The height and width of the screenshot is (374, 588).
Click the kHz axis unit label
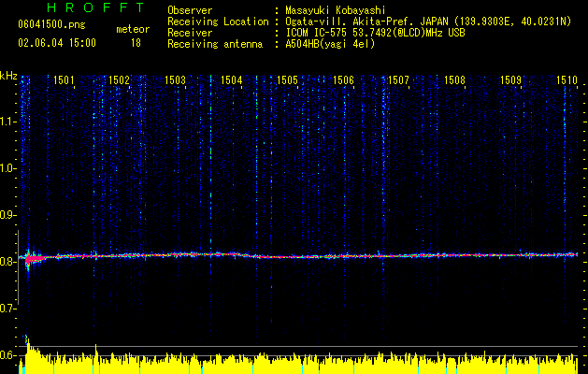(8, 76)
